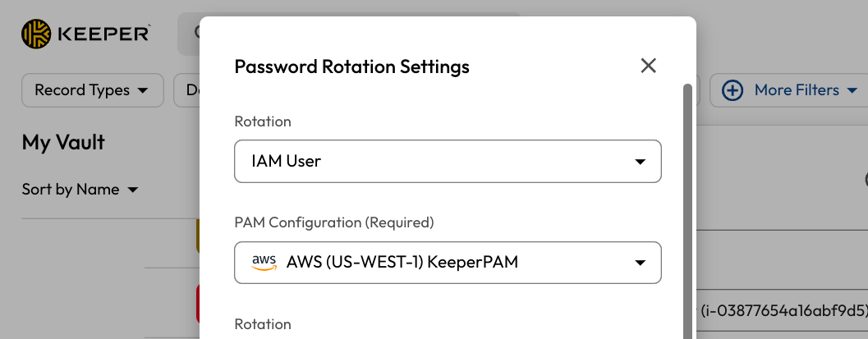Click the dialog's vertical scrollbar
The width and height of the screenshot is (868, 339).
(x=687, y=205)
